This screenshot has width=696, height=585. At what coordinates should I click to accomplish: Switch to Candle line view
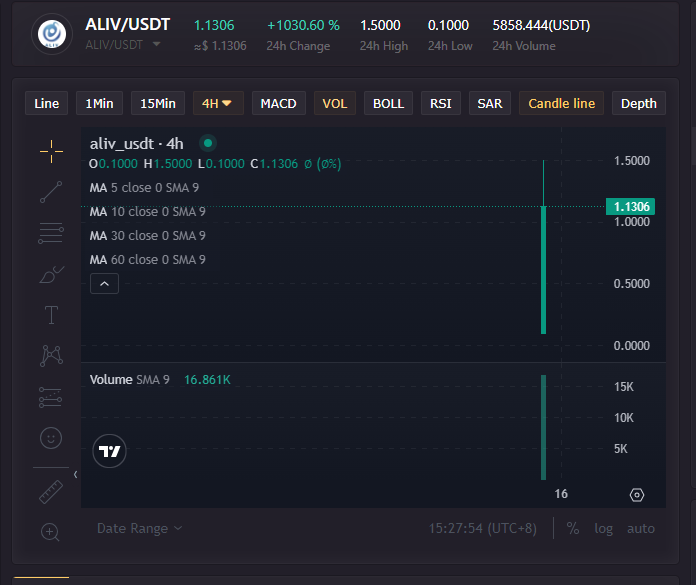(562, 103)
